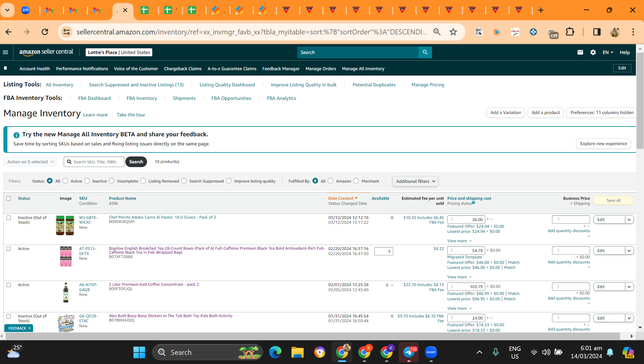
Task: Select the Incomplete status filter
Action: point(112,181)
